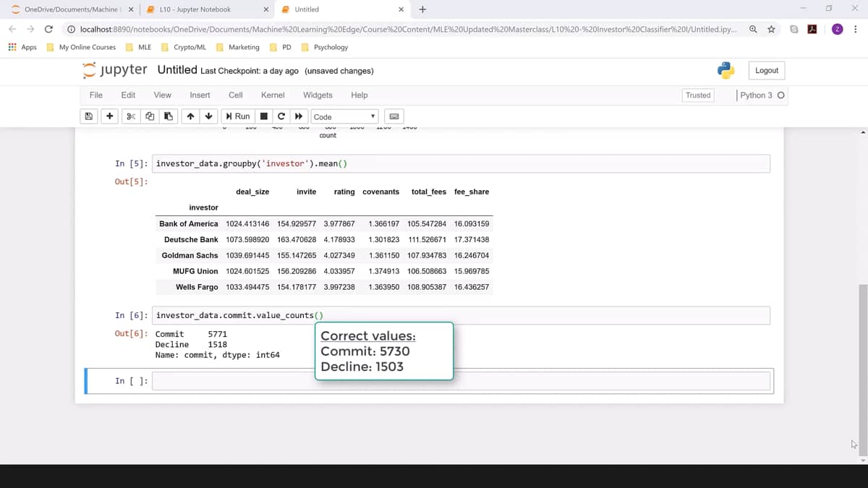Copy selected cells icon
Viewport: 868px width, 488px height.
(x=150, y=116)
